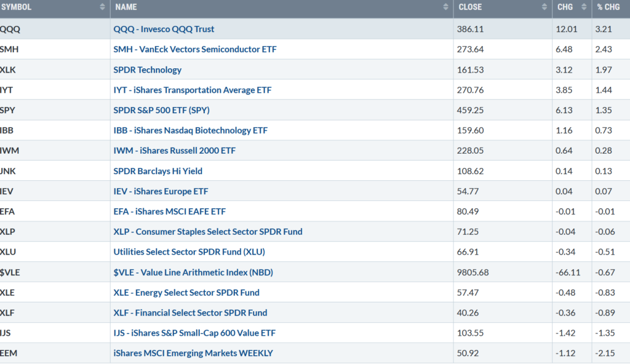Select the XLE symbol cell
This screenshot has height=364, width=630.
click(x=55, y=292)
